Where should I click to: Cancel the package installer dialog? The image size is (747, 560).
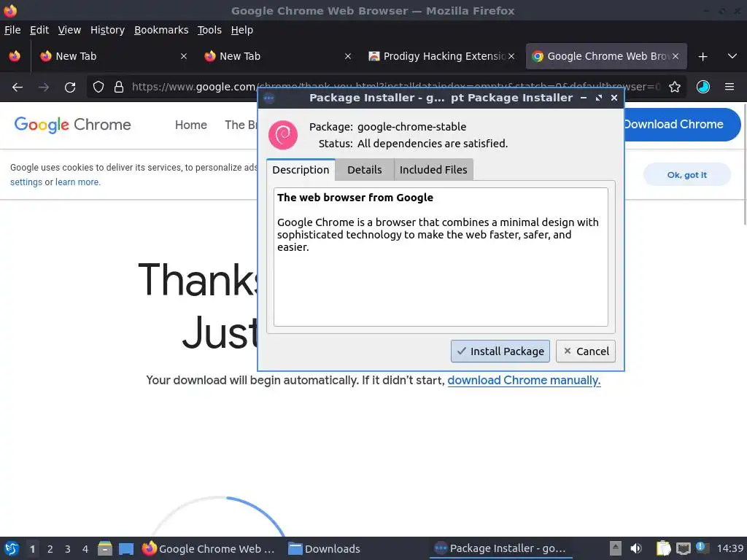586,351
